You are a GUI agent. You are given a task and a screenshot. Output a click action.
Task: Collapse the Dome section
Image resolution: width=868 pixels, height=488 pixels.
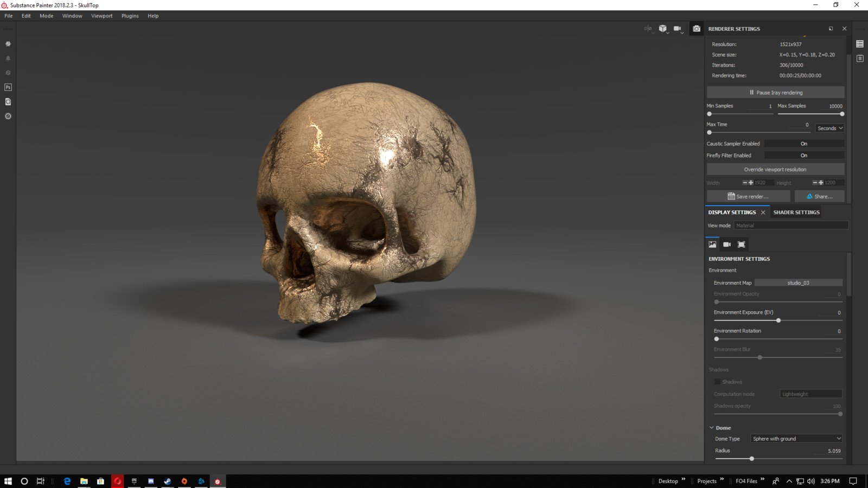[712, 428]
